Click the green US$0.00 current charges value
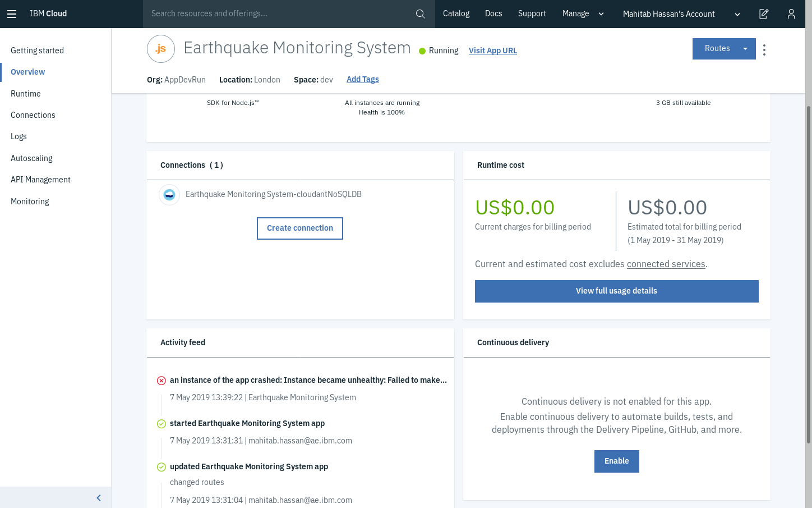This screenshot has height=508, width=812. pos(515,208)
